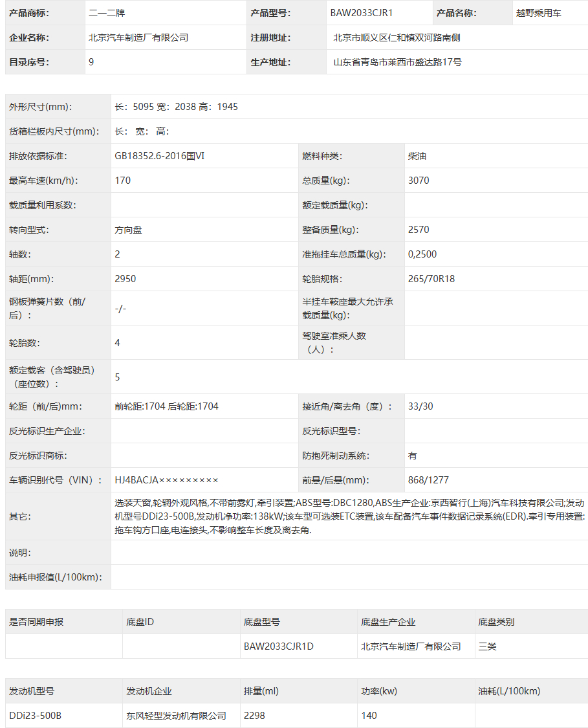Screen dimensions: 588x728
Task: Click total mass value 3070
Action: 419,181
